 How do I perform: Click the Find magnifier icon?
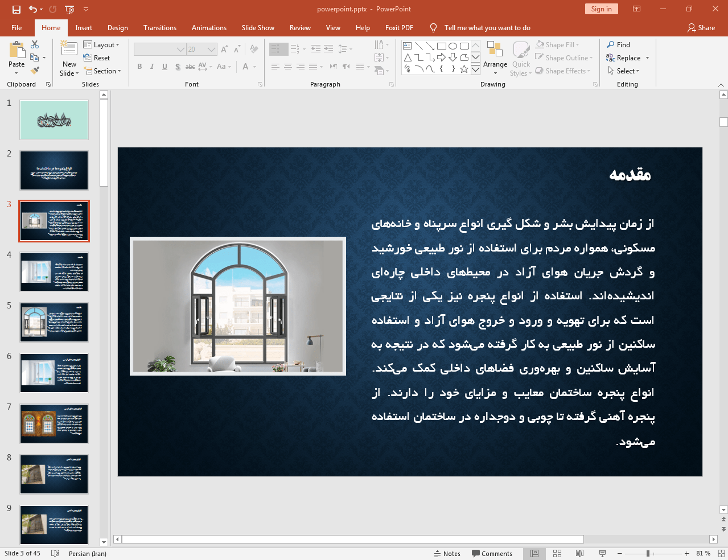coord(611,45)
